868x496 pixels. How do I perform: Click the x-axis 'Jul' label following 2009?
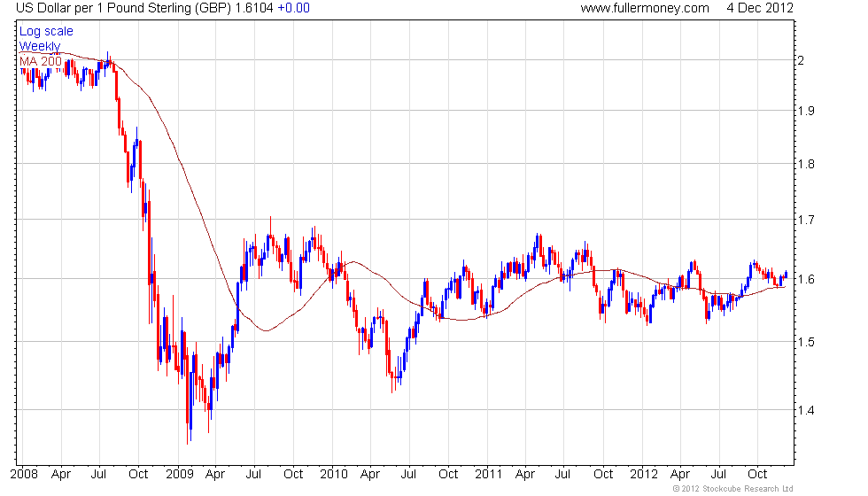(253, 474)
